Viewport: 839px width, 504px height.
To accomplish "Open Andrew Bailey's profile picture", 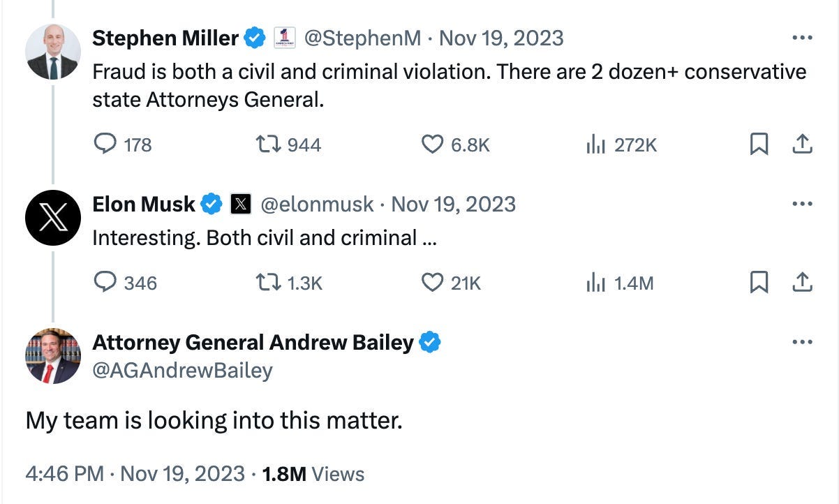I will [x=54, y=356].
